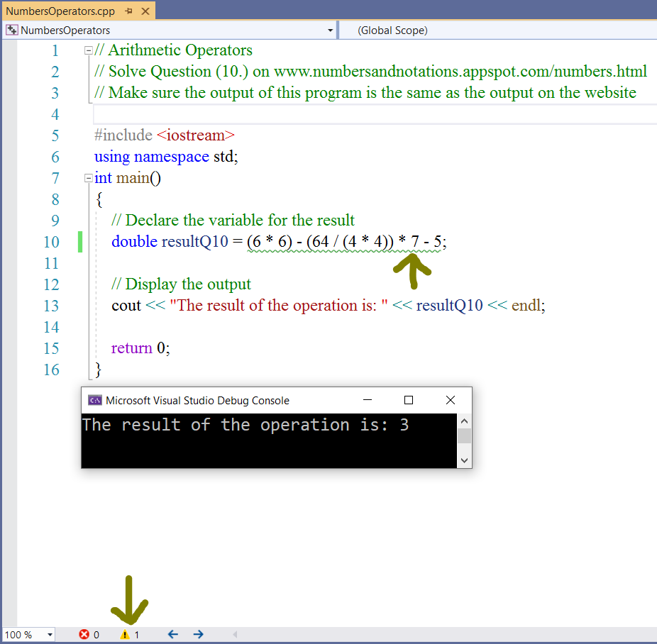The height and width of the screenshot is (644, 657).
Task: Click the opening brace on line 8
Action: pos(99,200)
